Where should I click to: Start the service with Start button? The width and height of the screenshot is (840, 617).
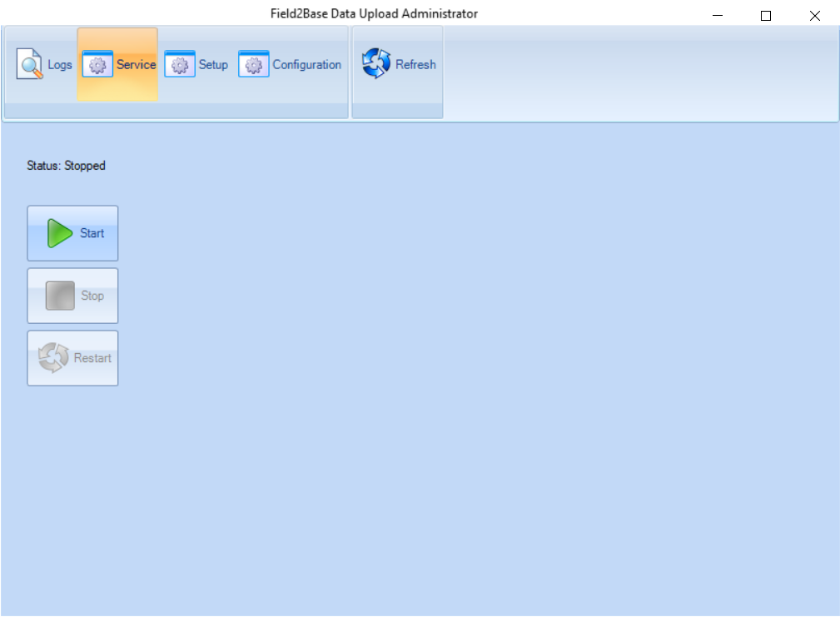pyautogui.click(x=73, y=233)
